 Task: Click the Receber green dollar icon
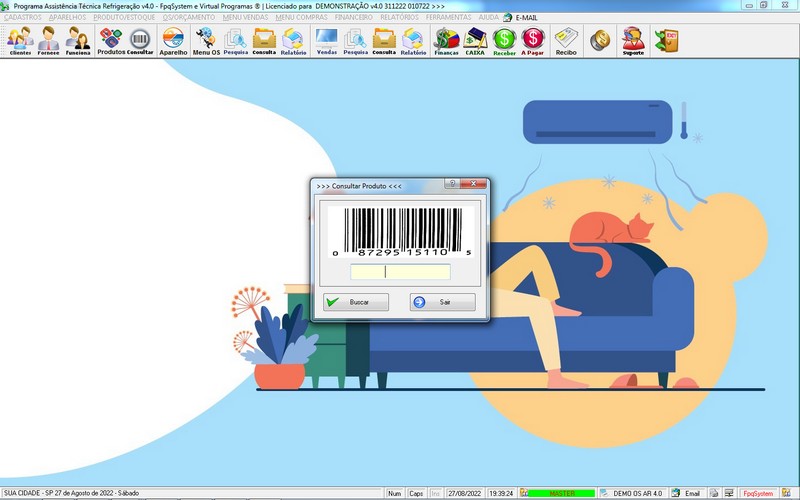pos(504,41)
